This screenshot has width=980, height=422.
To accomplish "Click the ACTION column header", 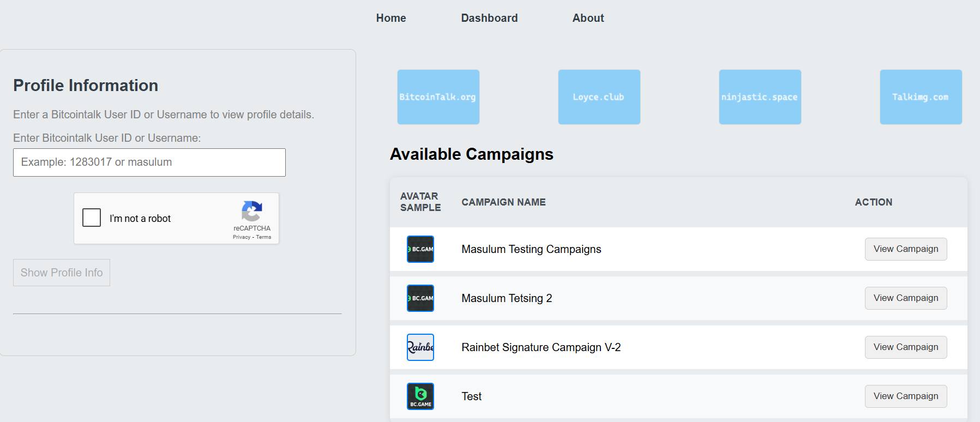I will coord(874,202).
